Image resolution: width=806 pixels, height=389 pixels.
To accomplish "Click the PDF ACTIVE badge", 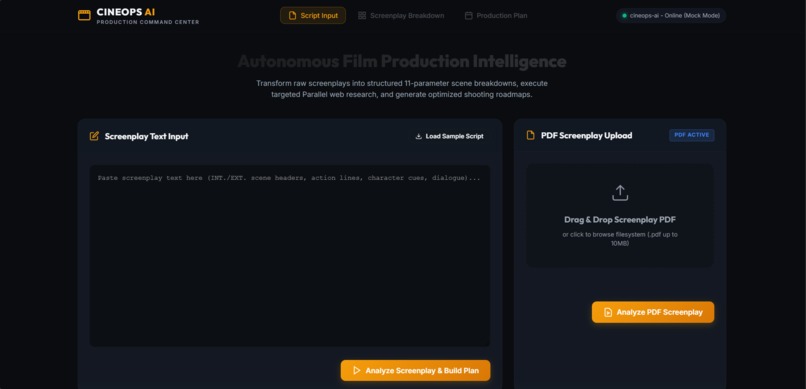I will pos(691,135).
